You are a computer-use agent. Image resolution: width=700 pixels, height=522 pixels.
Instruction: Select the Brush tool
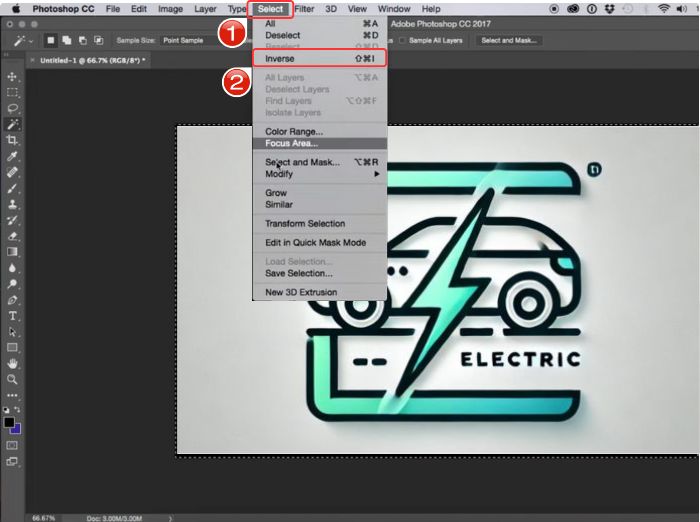[12, 188]
